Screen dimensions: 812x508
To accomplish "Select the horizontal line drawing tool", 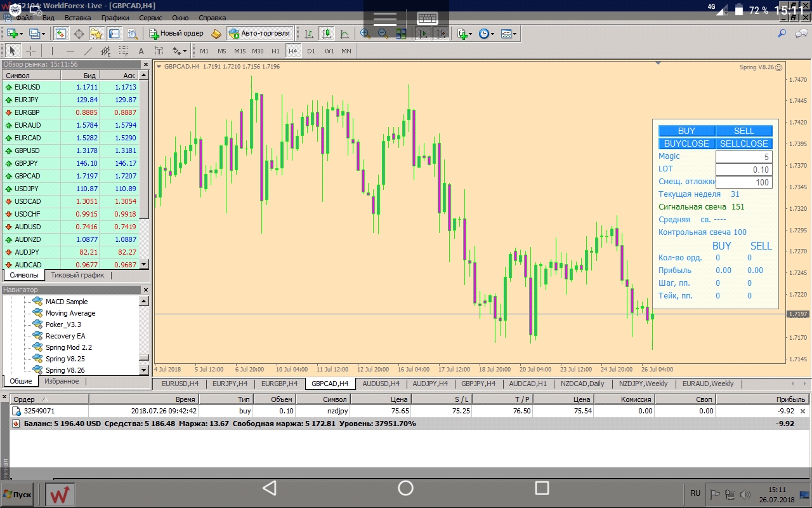I will pyautogui.click(x=70, y=51).
